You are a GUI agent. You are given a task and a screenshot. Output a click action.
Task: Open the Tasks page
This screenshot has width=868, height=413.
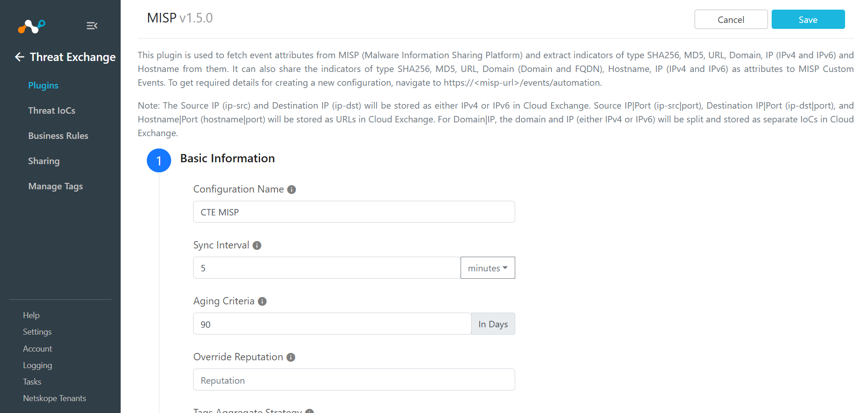(x=32, y=382)
